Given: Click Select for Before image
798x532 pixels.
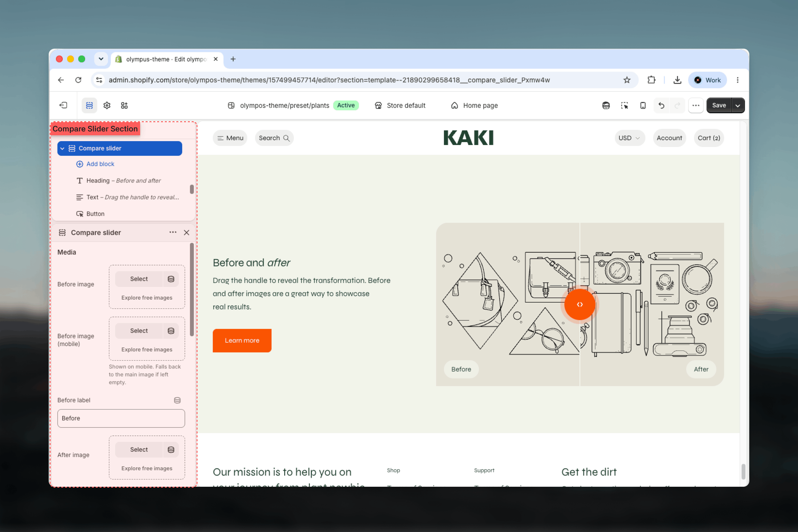Looking at the screenshot, I should pos(139,279).
